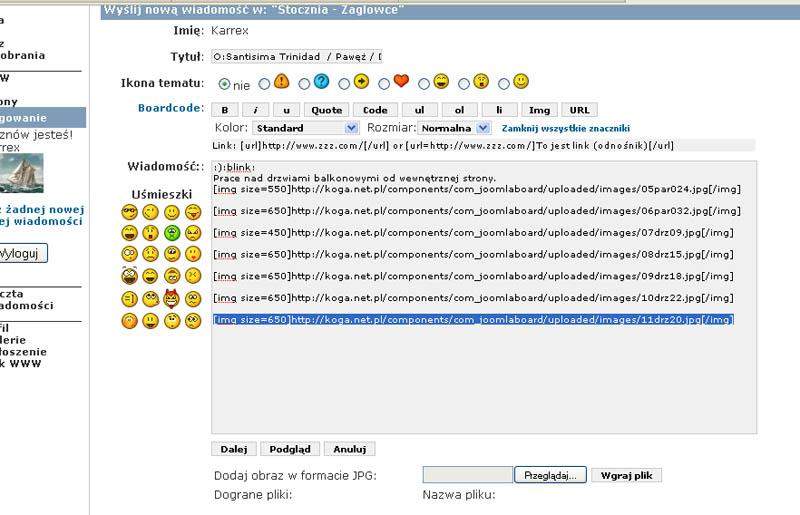This screenshot has width=800, height=515.
Task: Insert the angry smiley face
Action: pos(193,233)
